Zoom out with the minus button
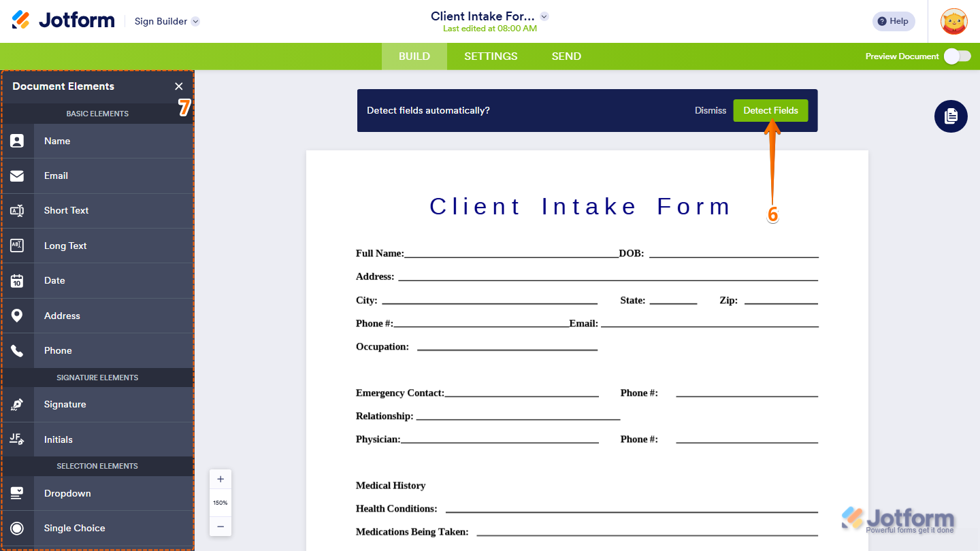This screenshot has width=980, height=551. (x=220, y=527)
